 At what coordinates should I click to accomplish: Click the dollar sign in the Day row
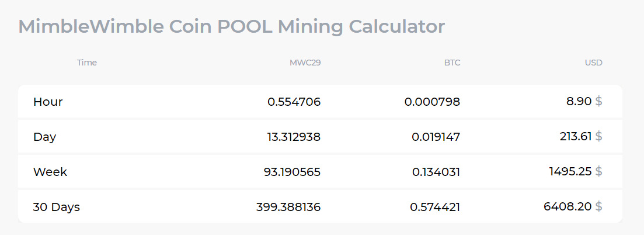(x=598, y=137)
